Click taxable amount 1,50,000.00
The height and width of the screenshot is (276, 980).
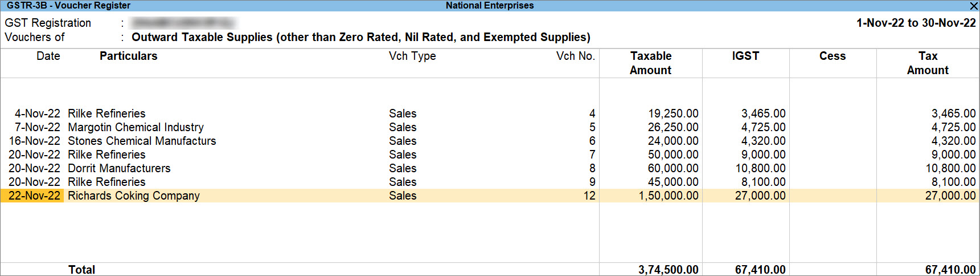669,196
